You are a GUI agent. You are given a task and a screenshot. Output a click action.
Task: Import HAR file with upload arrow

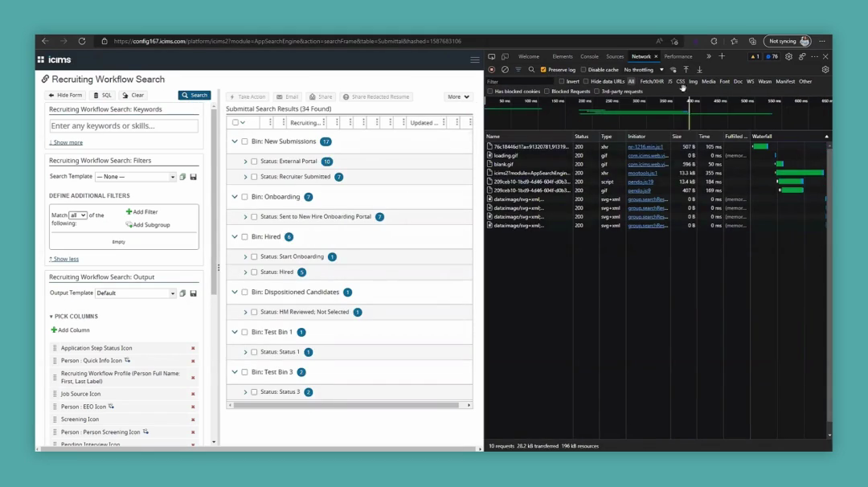click(686, 70)
